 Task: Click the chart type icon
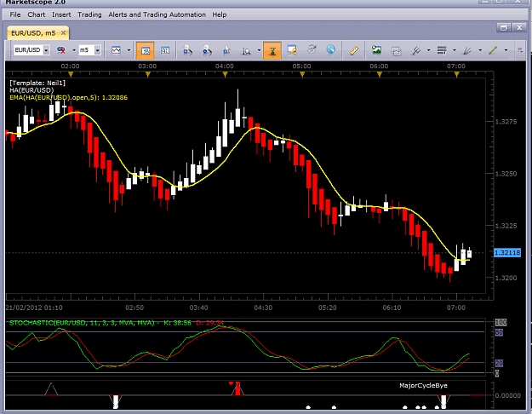116,50
